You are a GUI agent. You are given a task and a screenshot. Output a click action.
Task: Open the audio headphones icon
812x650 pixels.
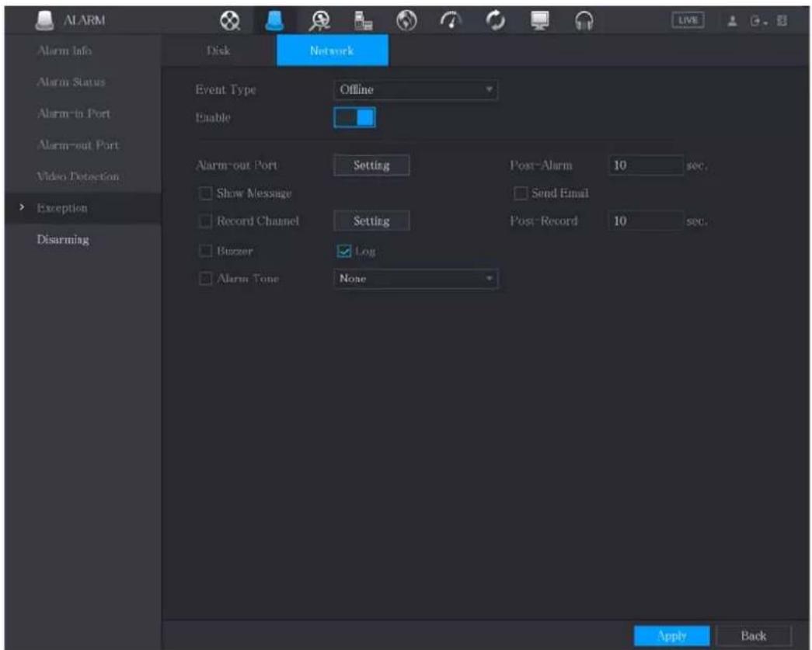[584, 21]
